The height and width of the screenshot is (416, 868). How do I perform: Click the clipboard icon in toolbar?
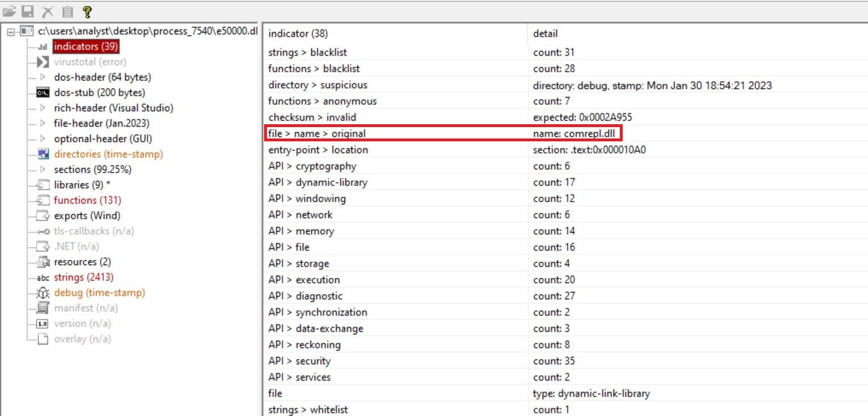(x=67, y=11)
